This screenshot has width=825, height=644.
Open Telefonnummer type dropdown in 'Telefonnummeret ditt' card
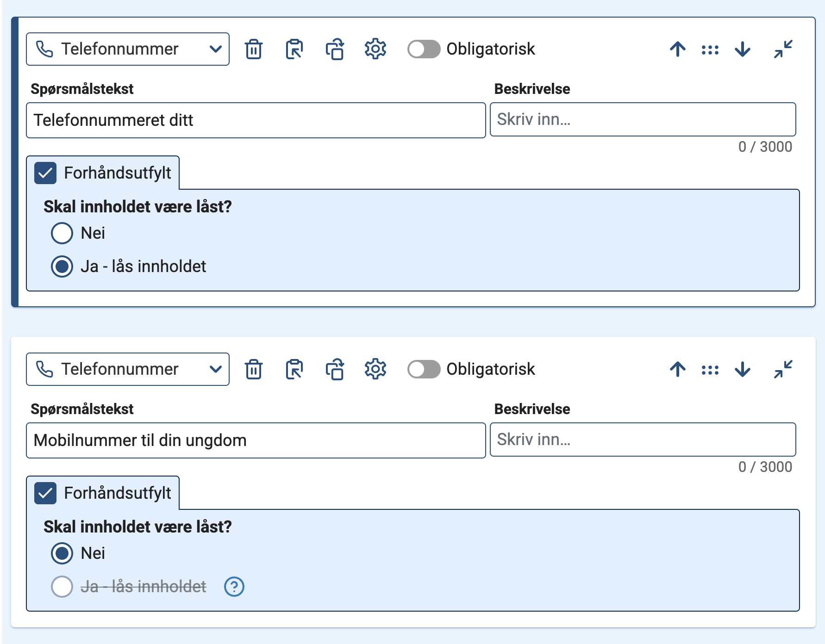(x=128, y=49)
